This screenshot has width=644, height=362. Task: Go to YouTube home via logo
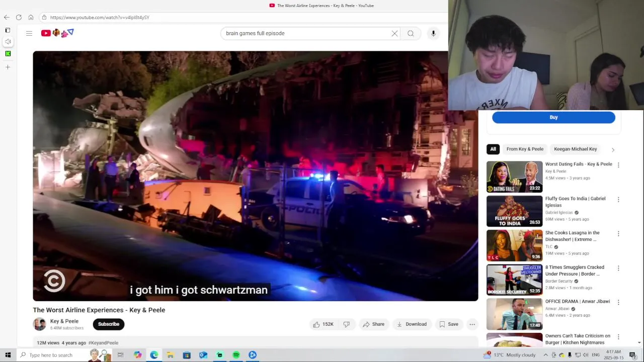57,33
